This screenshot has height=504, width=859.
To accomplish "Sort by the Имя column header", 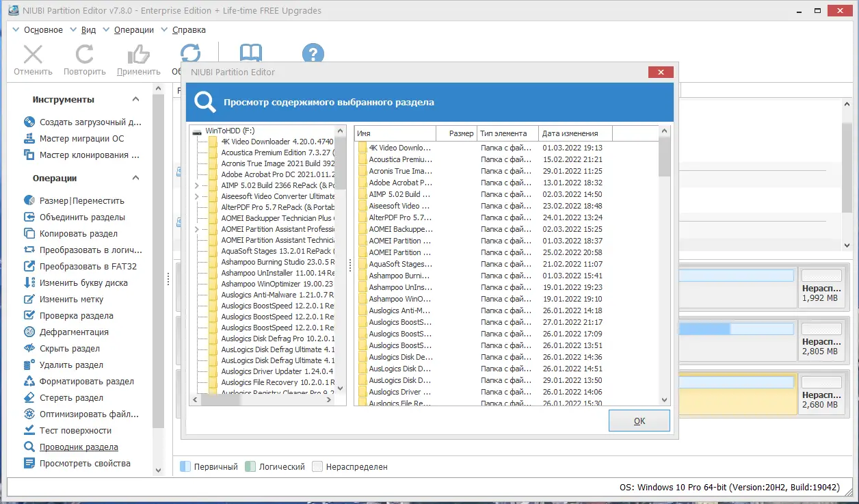I will (x=395, y=133).
